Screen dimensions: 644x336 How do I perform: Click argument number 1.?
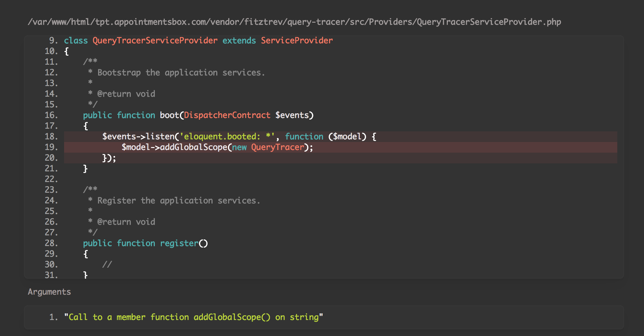[x=53, y=317]
